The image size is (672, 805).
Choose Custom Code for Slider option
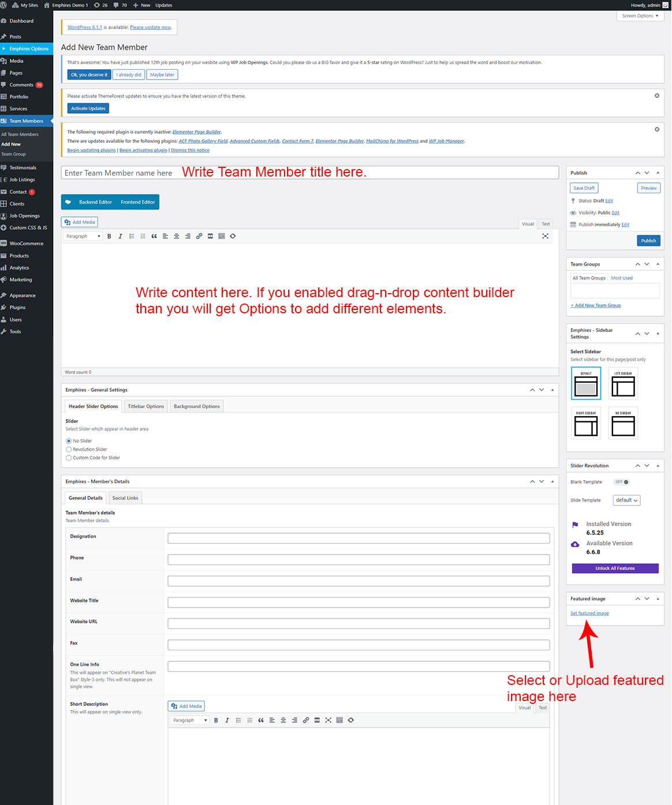(69, 458)
